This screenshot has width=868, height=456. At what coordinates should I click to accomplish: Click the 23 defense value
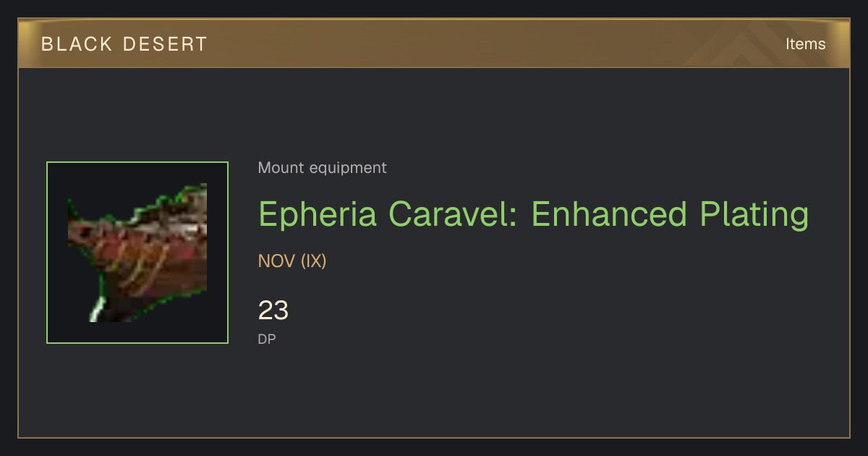click(x=273, y=311)
